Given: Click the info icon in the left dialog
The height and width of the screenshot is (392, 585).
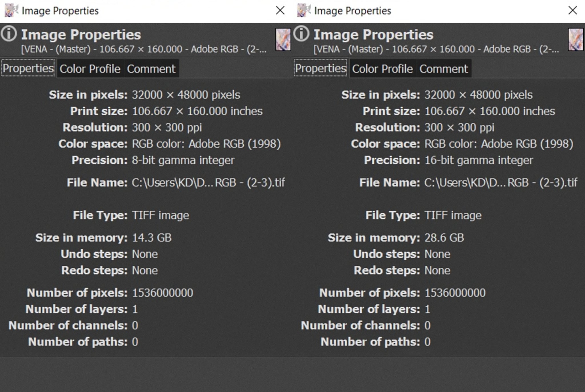Looking at the screenshot, I should pyautogui.click(x=9, y=34).
